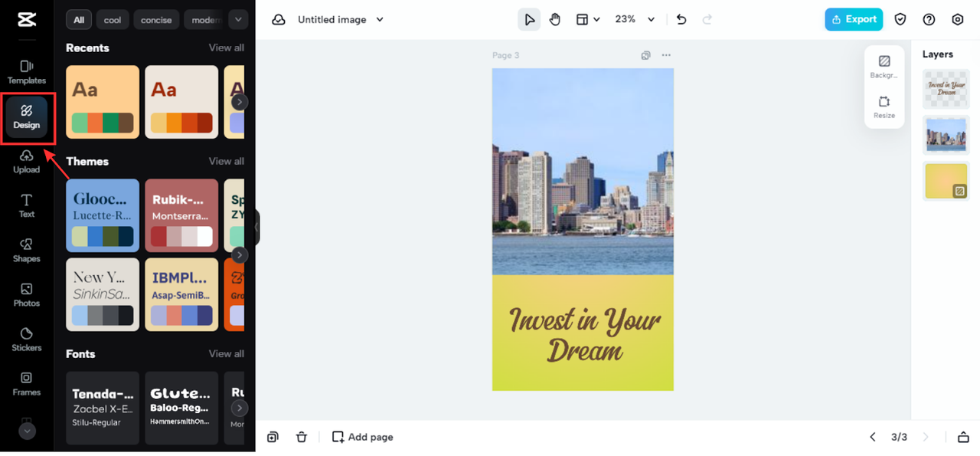Go to the previous page arrow
This screenshot has width=980, height=456.
coord(873,437)
